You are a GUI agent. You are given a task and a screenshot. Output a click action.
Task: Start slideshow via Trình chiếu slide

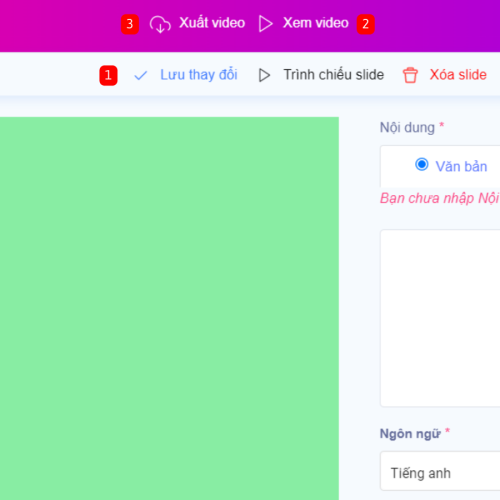coord(334,75)
